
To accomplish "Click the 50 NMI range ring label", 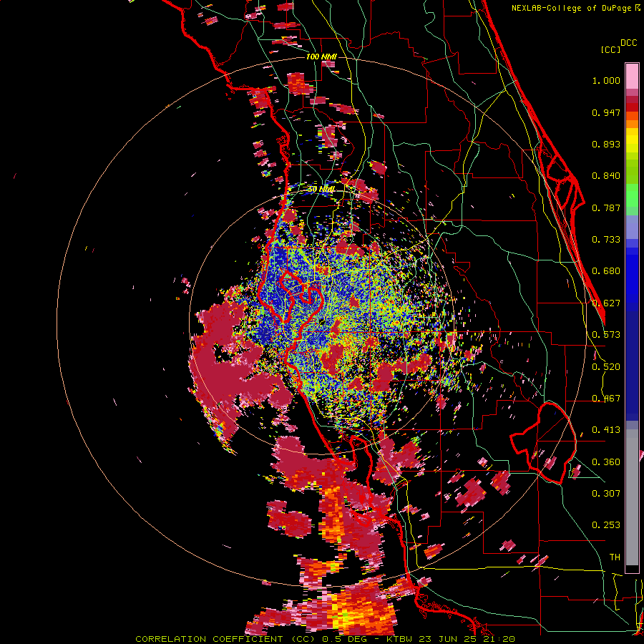I will click(x=321, y=190).
